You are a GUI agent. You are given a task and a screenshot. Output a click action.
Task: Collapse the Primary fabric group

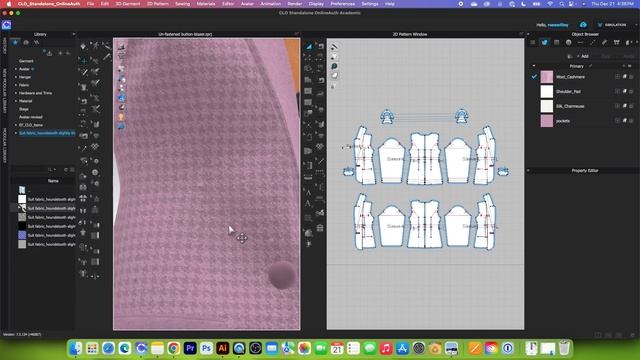pyautogui.click(x=534, y=66)
